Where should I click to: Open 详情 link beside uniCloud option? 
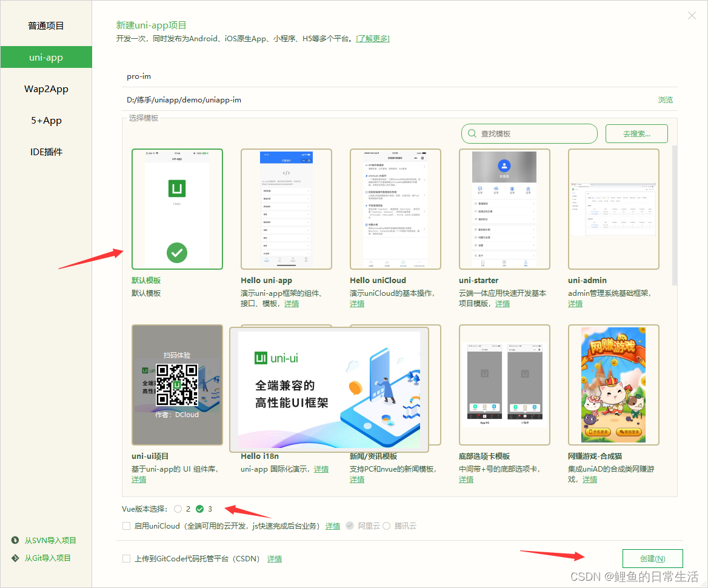[332, 526]
